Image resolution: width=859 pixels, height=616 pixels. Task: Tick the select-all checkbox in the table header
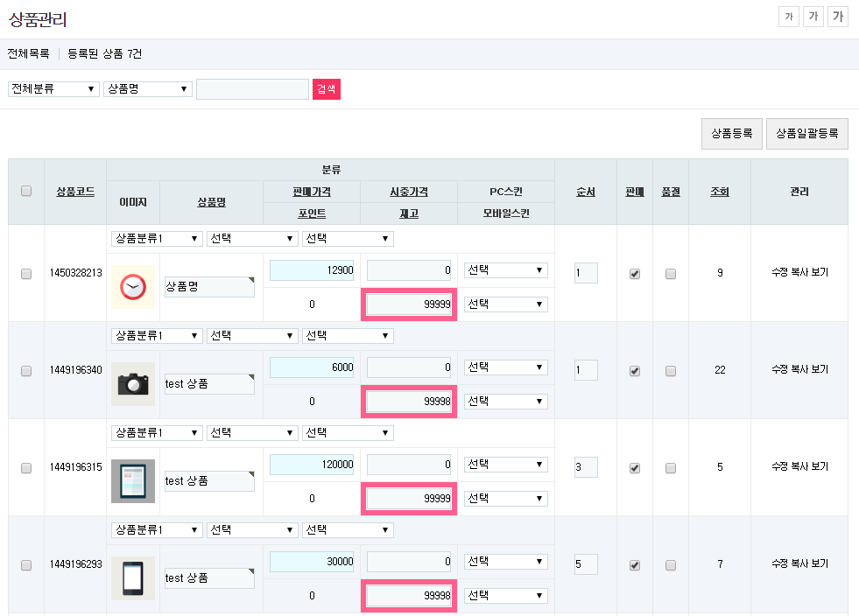26,191
